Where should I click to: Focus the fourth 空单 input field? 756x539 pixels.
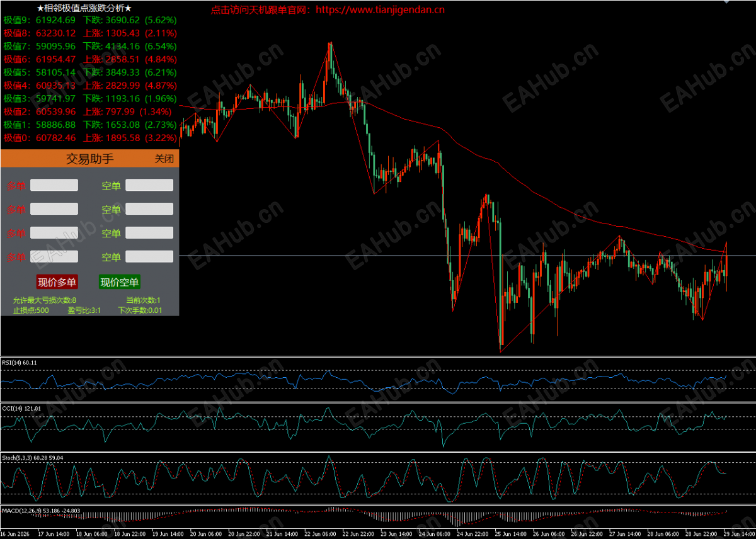(149, 256)
